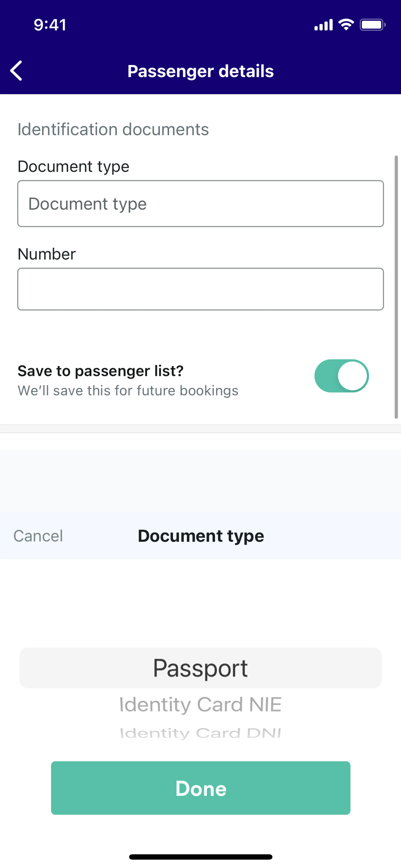Tap the Identification documents section heading
The width and height of the screenshot is (401, 868).
113,129
